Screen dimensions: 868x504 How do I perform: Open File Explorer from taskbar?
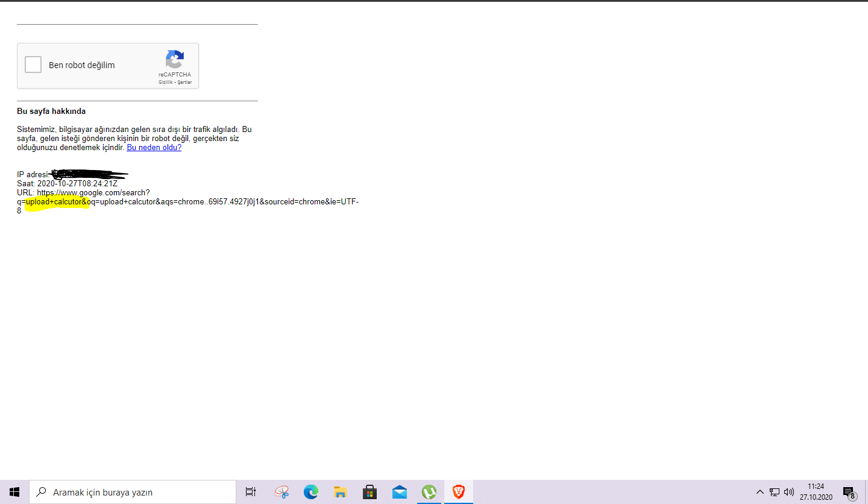[x=341, y=492]
